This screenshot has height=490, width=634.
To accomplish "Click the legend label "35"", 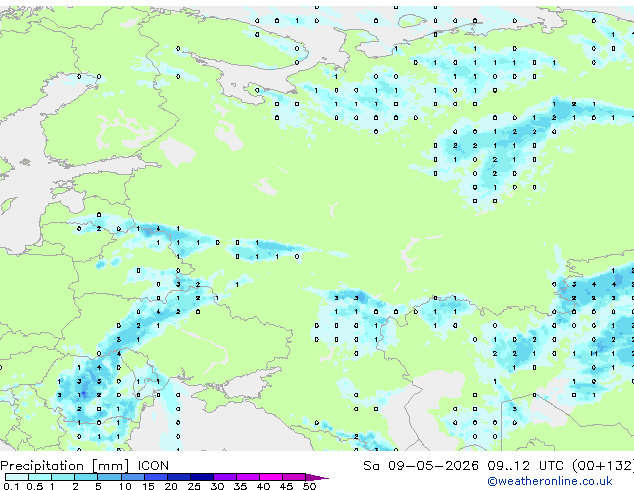I will 240,486.
